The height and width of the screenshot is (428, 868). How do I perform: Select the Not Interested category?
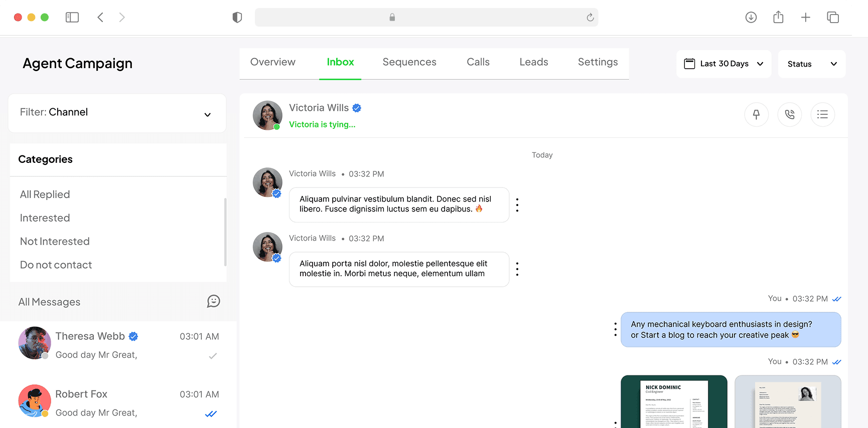55,242
